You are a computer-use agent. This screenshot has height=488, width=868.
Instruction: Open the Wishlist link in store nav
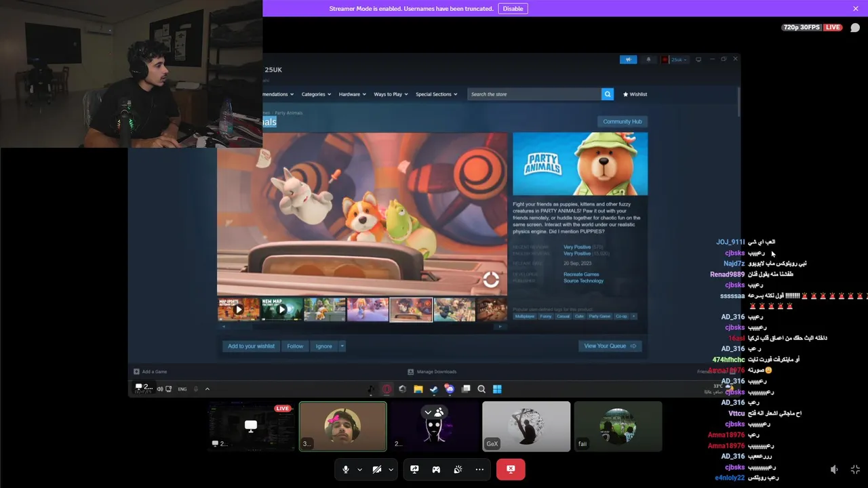click(x=635, y=94)
